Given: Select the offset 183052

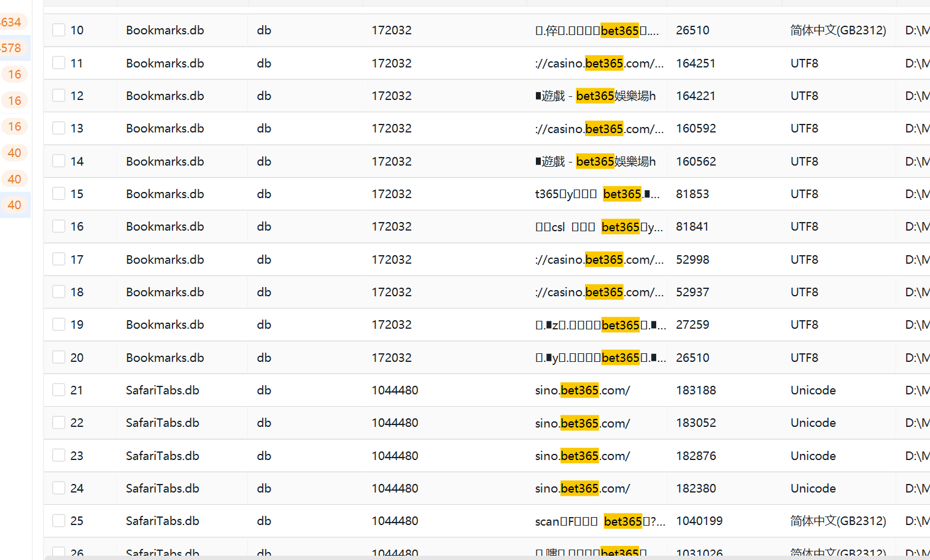Looking at the screenshot, I should (x=696, y=423).
